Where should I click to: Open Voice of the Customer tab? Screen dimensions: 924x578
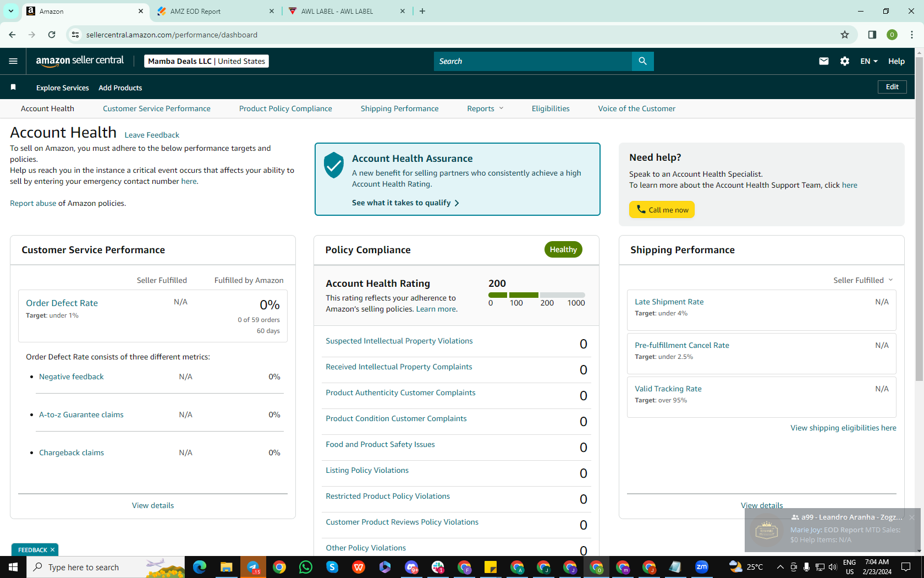[x=636, y=108]
